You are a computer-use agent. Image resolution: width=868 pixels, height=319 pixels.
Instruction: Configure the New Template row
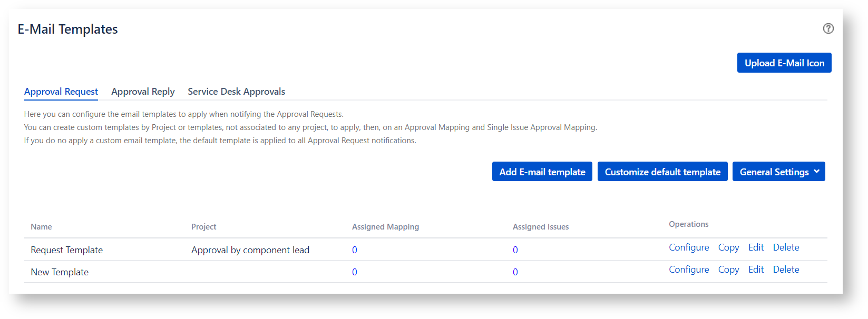[x=688, y=270]
